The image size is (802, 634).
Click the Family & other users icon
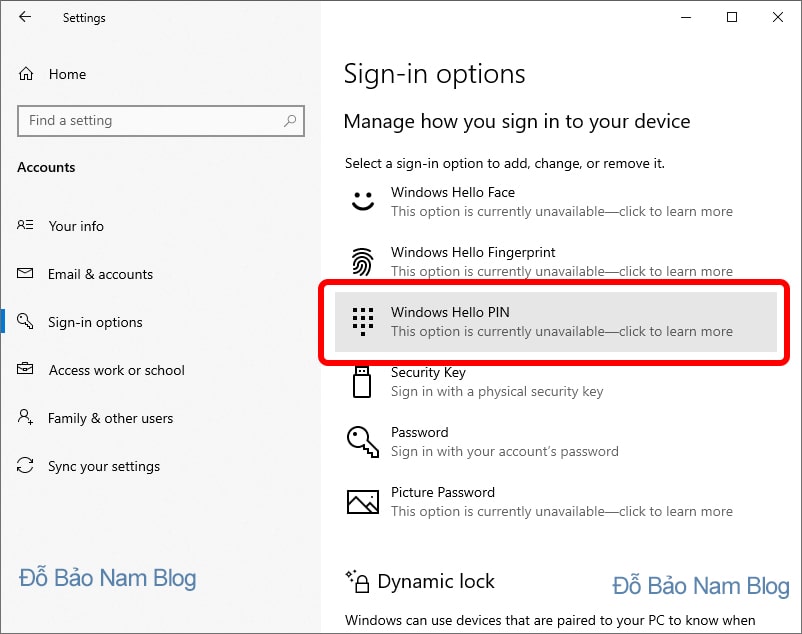coord(25,417)
